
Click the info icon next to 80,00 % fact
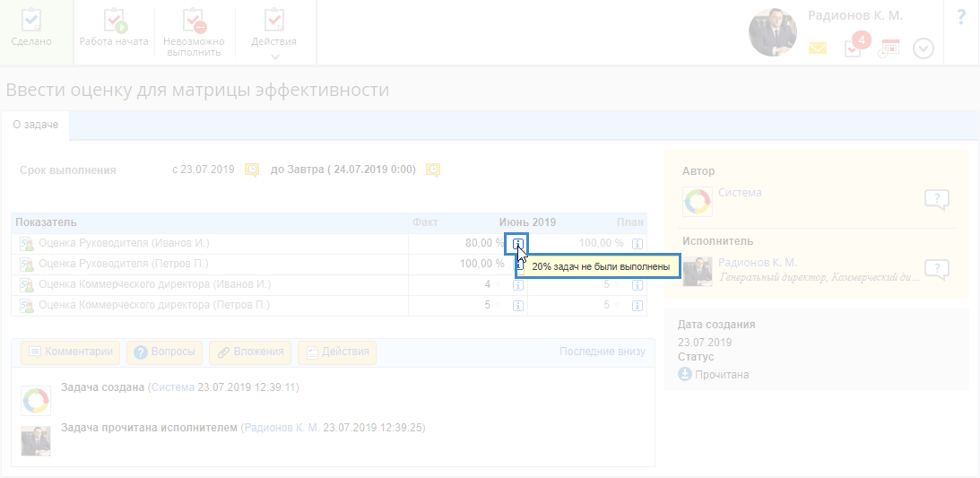(x=517, y=244)
